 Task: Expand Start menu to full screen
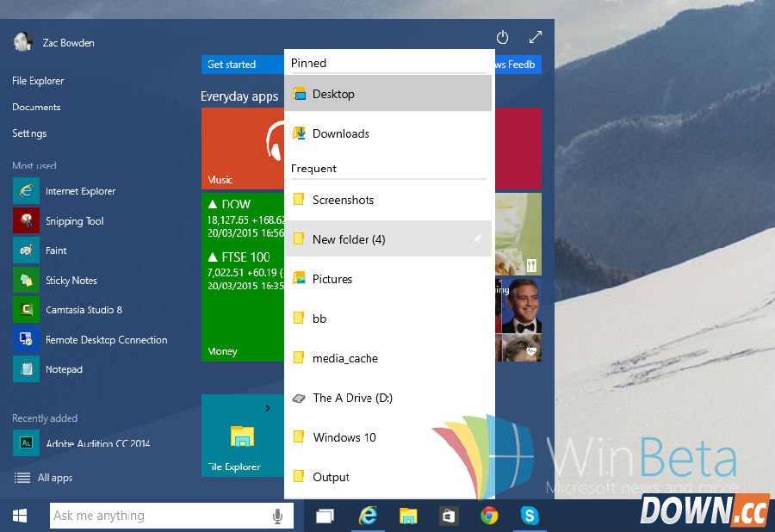coord(536,37)
